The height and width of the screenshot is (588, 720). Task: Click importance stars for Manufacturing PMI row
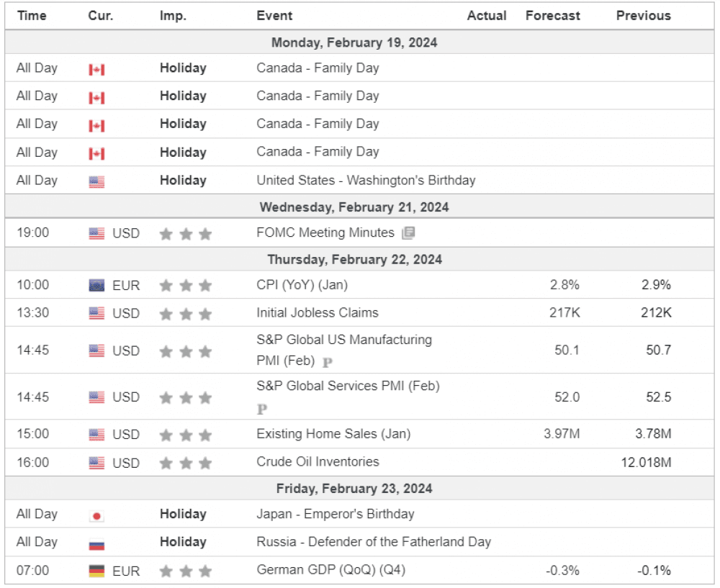coord(186,352)
